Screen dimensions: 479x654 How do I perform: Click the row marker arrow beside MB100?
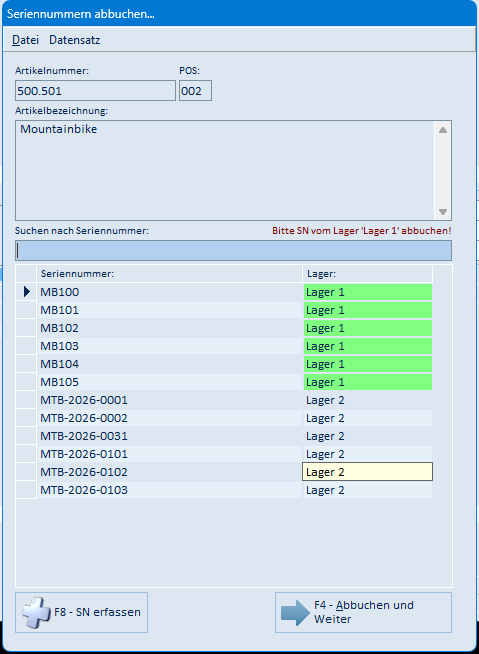tap(27, 292)
